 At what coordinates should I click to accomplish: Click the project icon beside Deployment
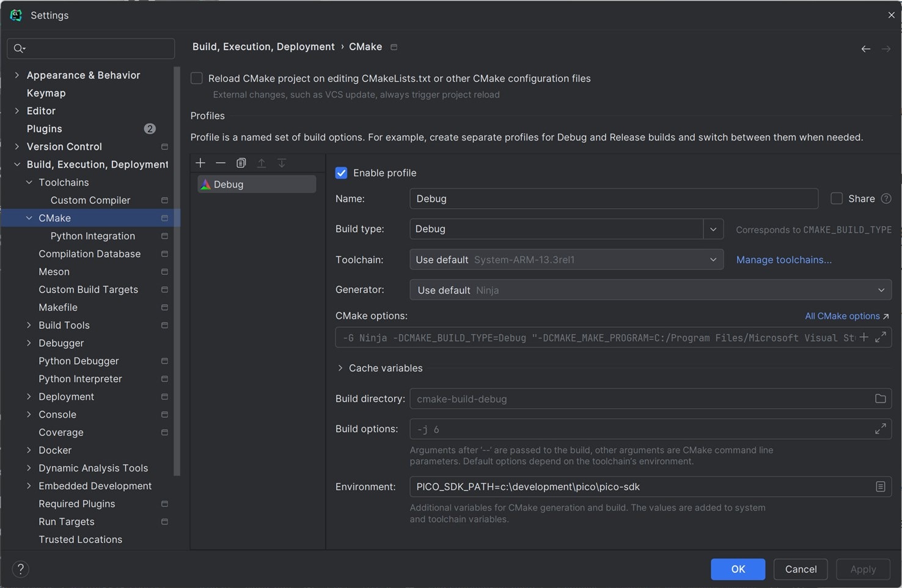click(x=164, y=397)
